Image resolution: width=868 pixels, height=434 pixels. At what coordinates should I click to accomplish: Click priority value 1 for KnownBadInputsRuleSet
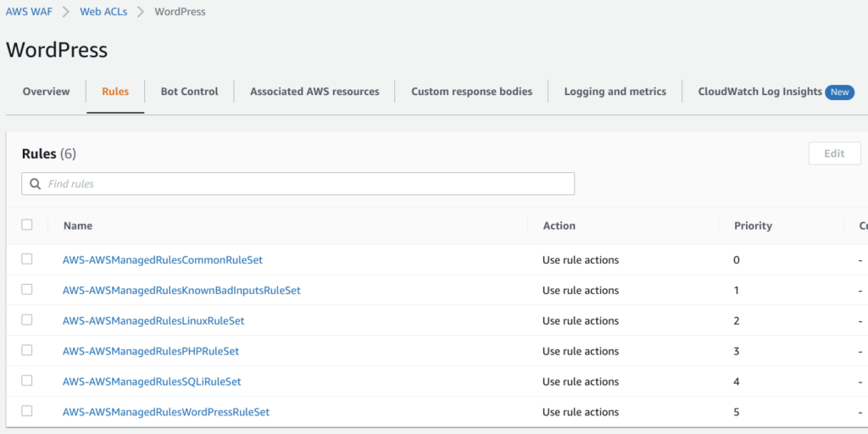pos(737,291)
